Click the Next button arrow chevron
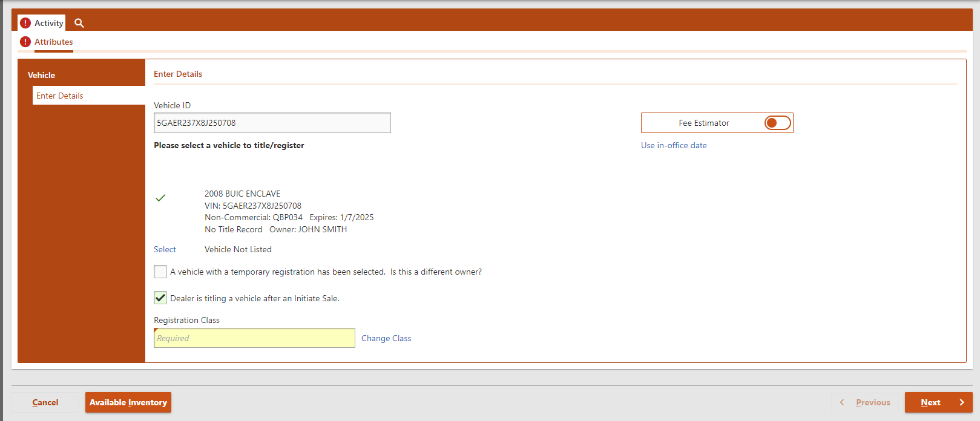 (961, 402)
